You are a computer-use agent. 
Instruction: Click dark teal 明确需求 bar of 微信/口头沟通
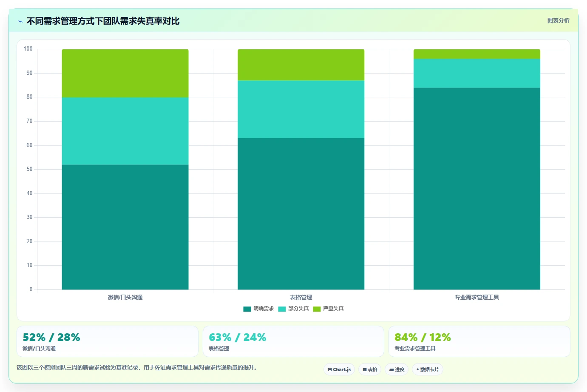125,227
